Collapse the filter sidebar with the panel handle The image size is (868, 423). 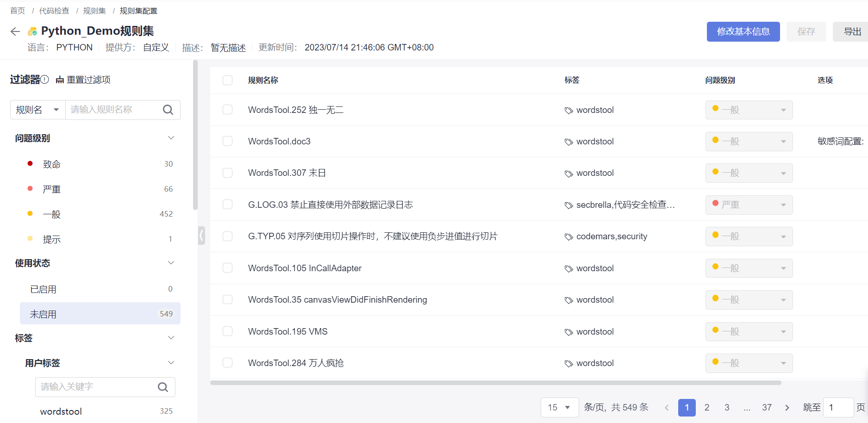pyautogui.click(x=201, y=235)
